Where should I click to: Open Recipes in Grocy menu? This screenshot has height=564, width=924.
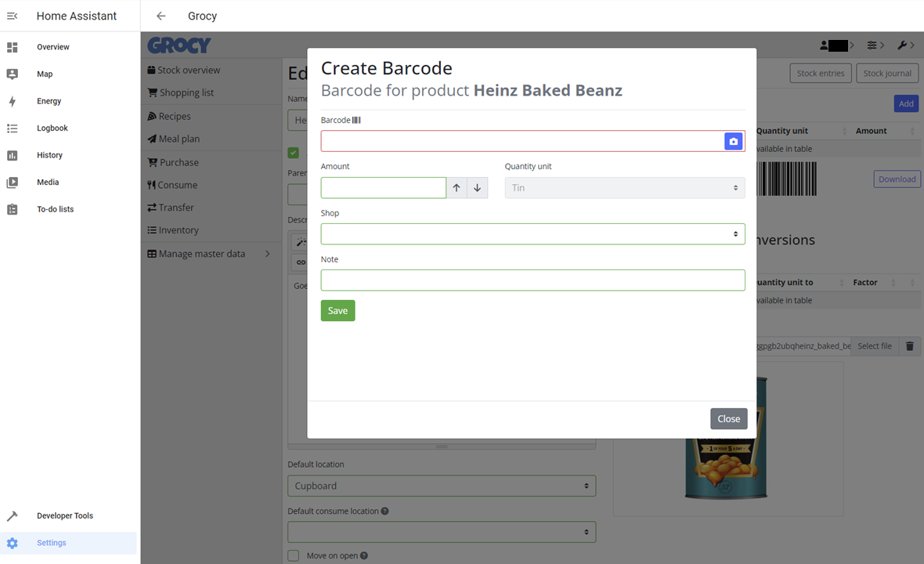click(x=169, y=117)
